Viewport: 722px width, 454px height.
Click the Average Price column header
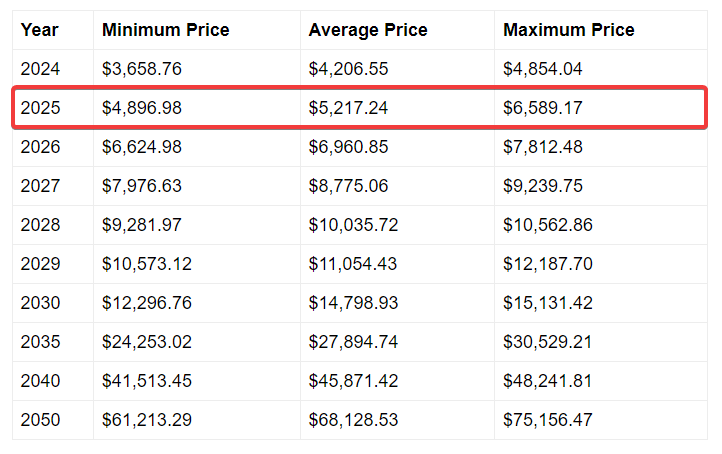pos(368,30)
